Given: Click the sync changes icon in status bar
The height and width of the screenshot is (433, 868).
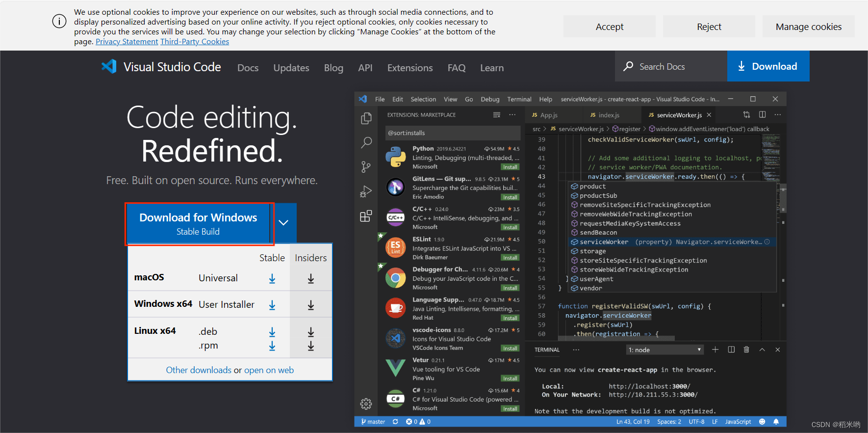Looking at the screenshot, I should (x=395, y=422).
